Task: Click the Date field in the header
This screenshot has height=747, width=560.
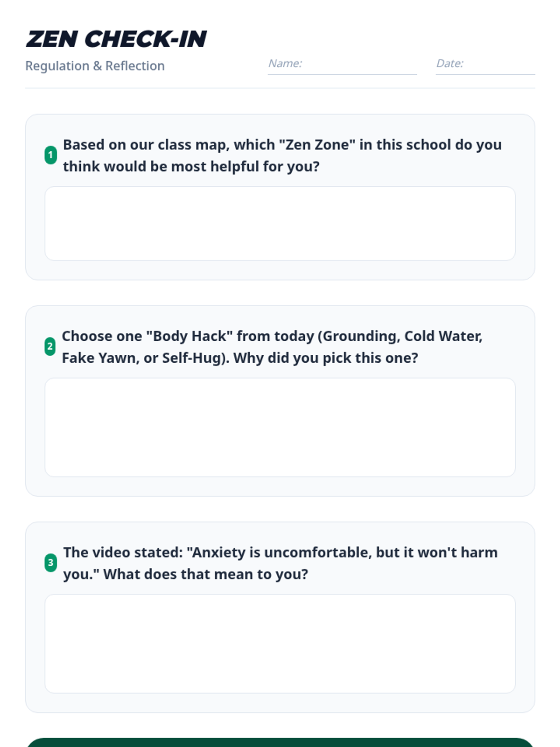Action: (x=485, y=64)
